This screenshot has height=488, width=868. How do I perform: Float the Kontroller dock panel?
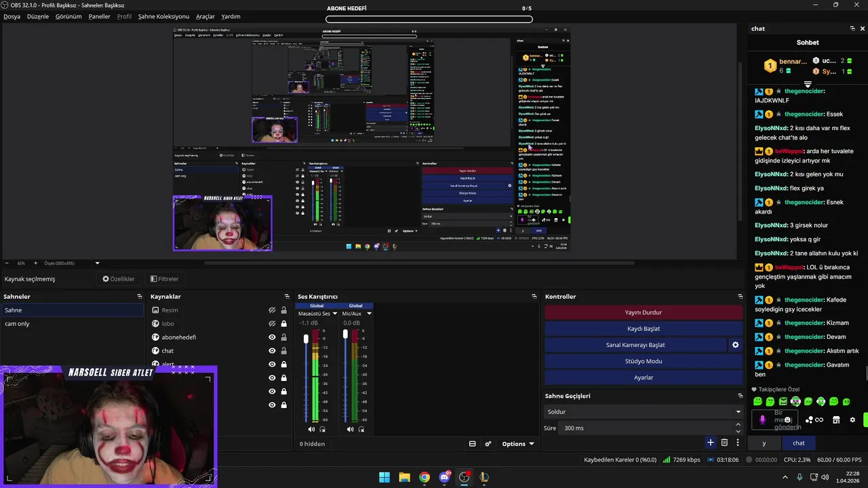point(741,296)
